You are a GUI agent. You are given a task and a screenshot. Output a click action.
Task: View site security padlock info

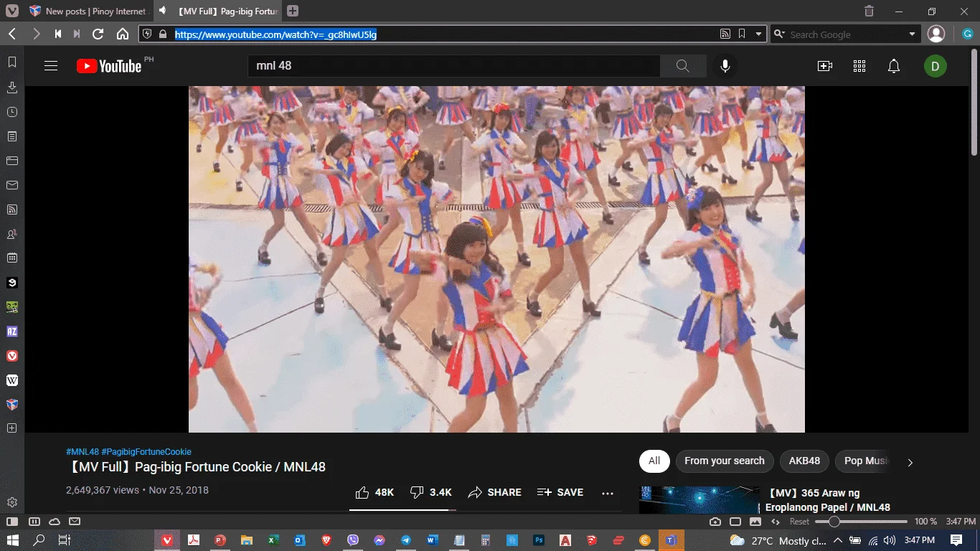click(163, 34)
